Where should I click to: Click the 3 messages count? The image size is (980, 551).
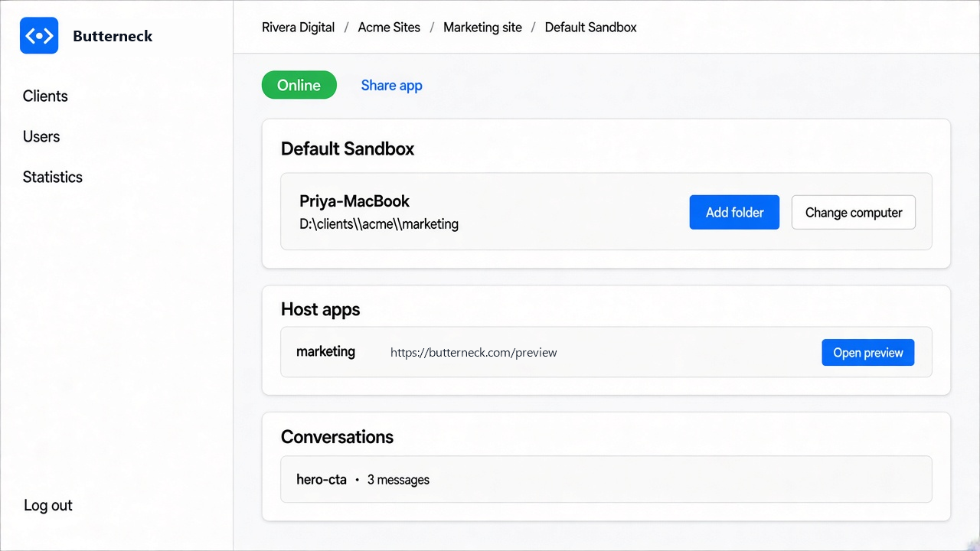(398, 480)
